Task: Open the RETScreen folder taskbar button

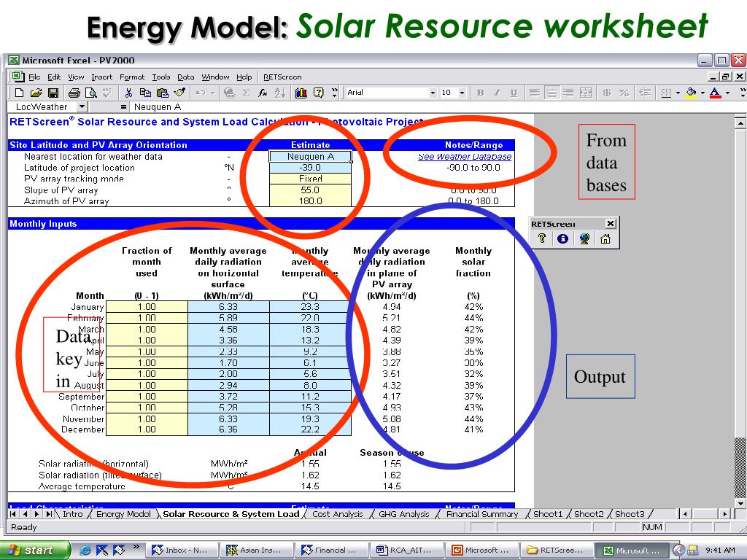Action: click(x=556, y=550)
